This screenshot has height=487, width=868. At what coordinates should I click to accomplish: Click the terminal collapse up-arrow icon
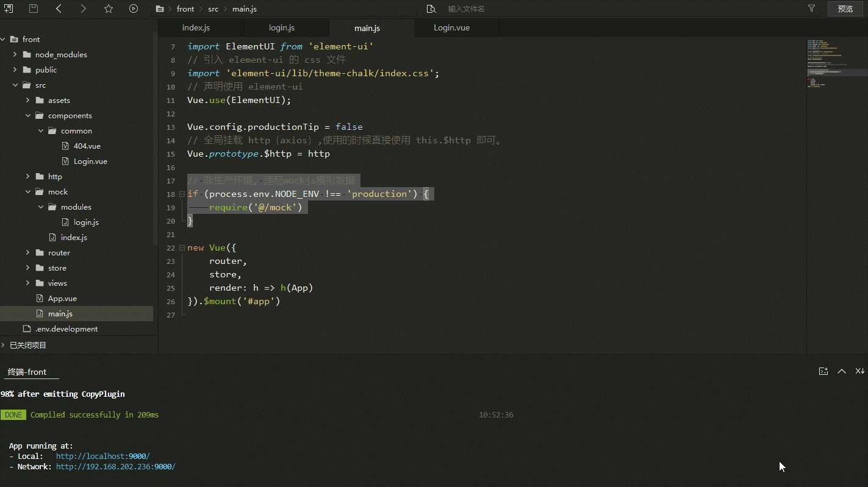(x=842, y=371)
